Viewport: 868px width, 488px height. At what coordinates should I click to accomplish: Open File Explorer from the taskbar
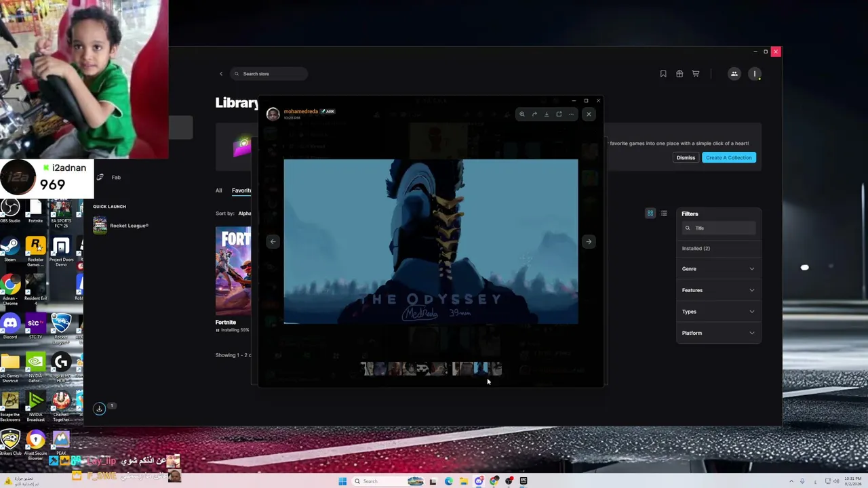464,481
